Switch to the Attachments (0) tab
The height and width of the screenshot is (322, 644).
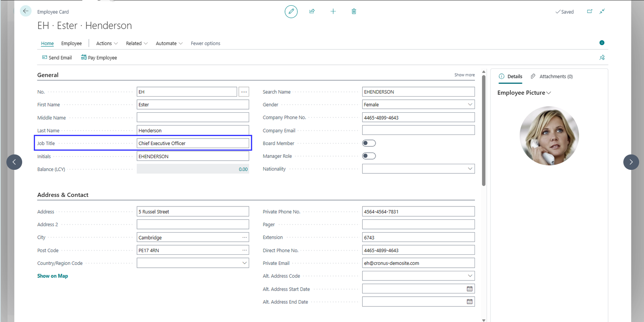point(551,76)
